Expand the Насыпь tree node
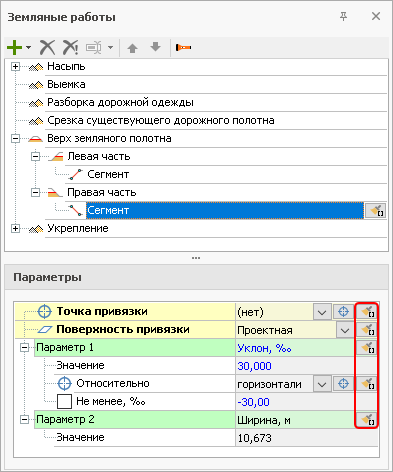The height and width of the screenshot is (472, 393). [15, 67]
